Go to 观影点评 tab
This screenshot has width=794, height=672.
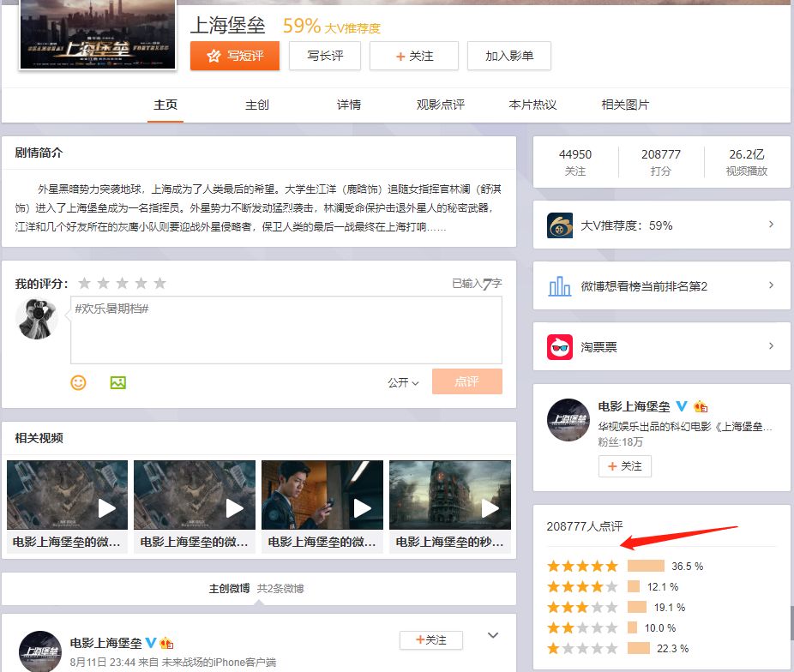(441, 105)
